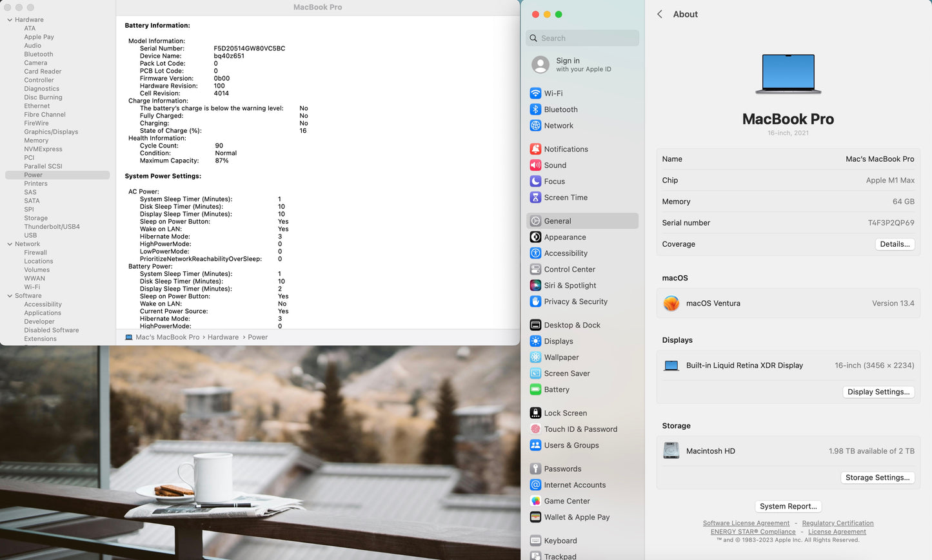Click the coverage Details button
This screenshot has height=560, width=932.
pos(895,244)
